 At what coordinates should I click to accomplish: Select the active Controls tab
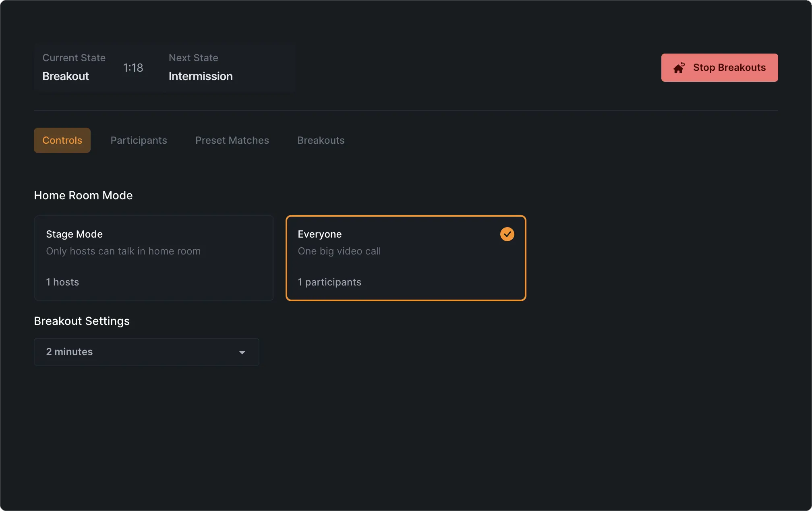[62, 141]
